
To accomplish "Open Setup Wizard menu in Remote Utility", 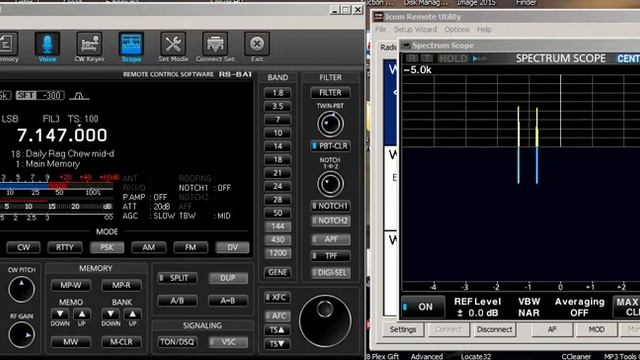I will 415,29.
